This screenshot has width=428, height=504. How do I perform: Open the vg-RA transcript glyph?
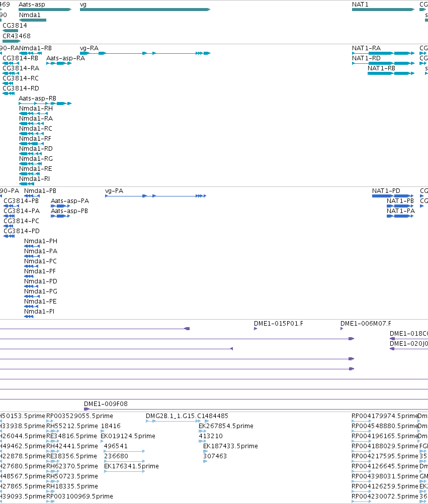coord(145,53)
